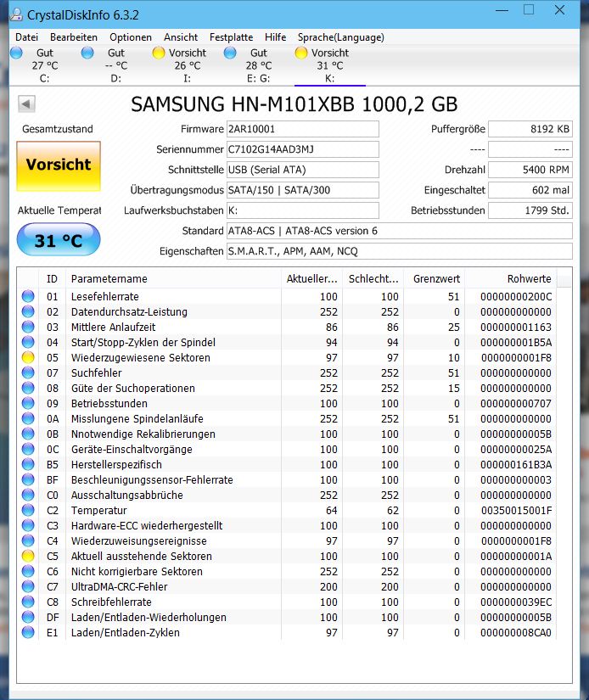Screen dimensions: 589x700
Task: Click the SAMSUNG HN-M101XBB disk title
Action: (x=294, y=104)
